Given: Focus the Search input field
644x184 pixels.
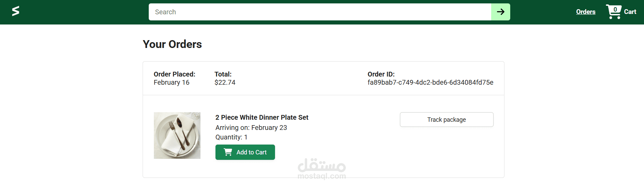Looking at the screenshot, I should (320, 12).
